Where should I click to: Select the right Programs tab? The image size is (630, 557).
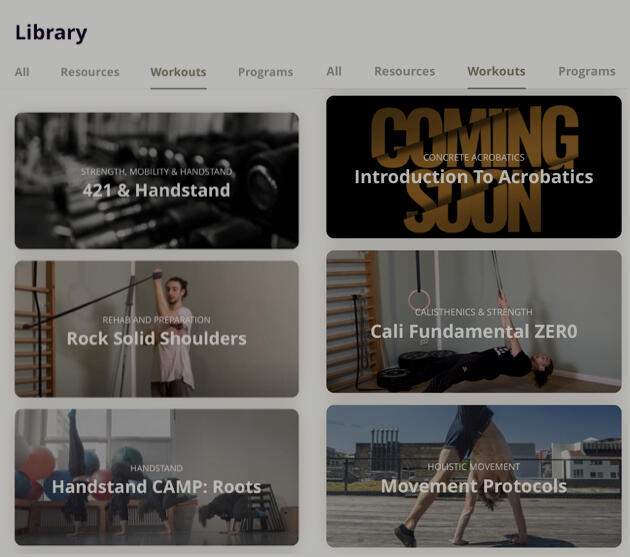coord(587,71)
